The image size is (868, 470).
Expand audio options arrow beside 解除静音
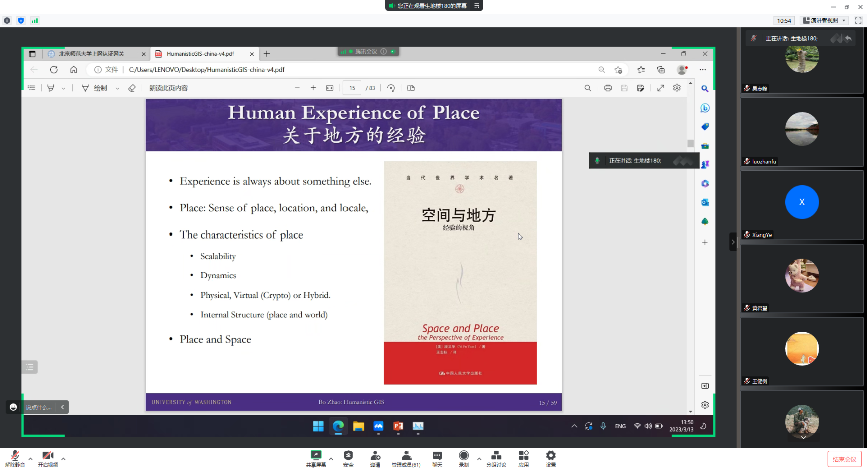click(x=30, y=458)
